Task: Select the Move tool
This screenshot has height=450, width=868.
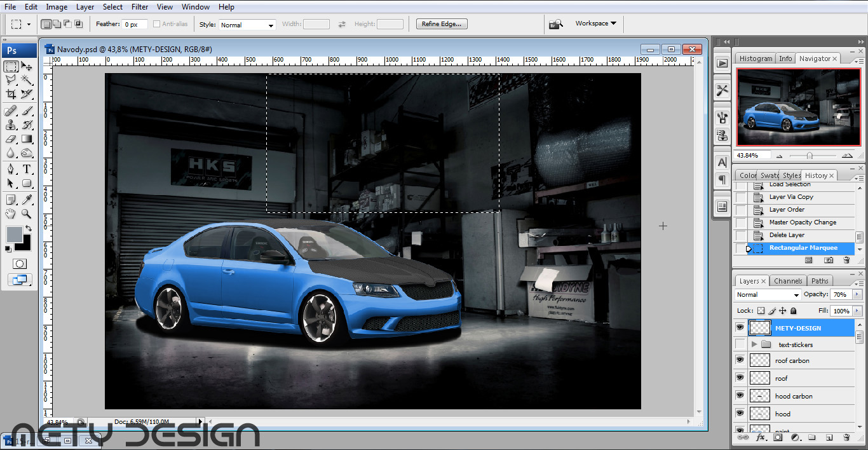Action: pyautogui.click(x=27, y=66)
